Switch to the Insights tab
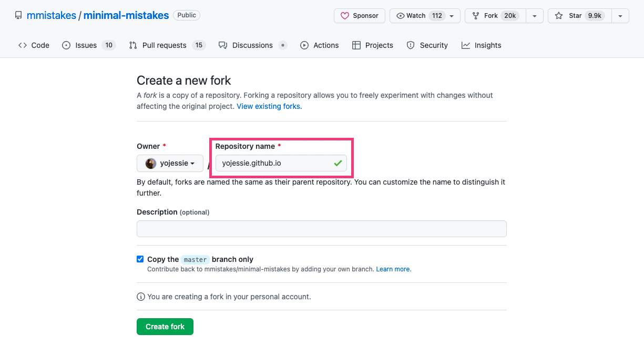The width and height of the screenshot is (644, 355). coord(481,45)
